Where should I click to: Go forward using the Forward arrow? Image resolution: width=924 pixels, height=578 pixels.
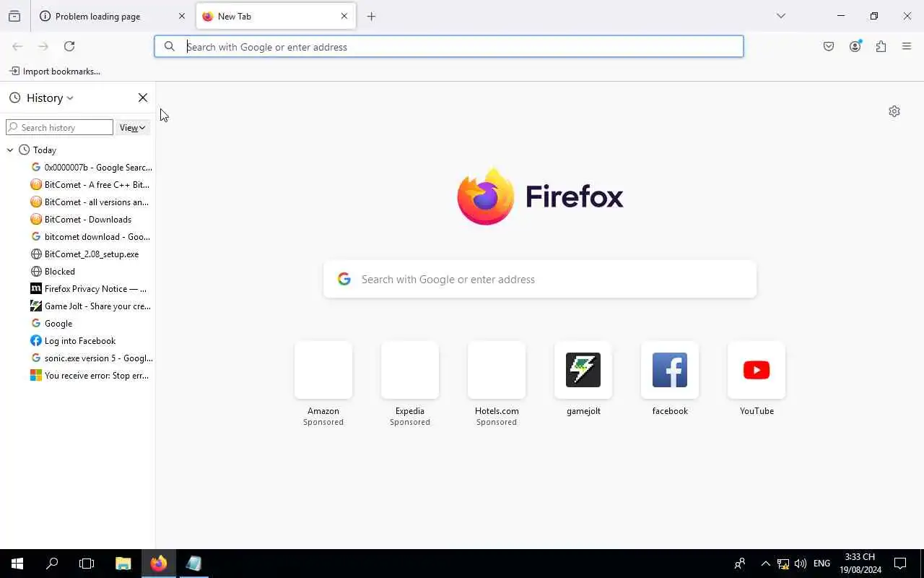43,46
